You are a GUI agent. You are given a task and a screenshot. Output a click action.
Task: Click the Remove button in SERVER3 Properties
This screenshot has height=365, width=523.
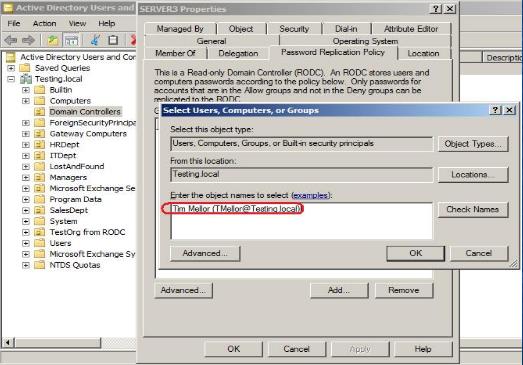tap(404, 290)
